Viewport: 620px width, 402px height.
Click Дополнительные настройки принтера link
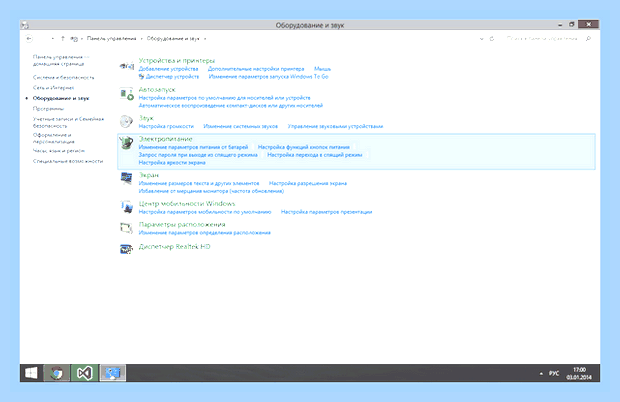coord(256,69)
